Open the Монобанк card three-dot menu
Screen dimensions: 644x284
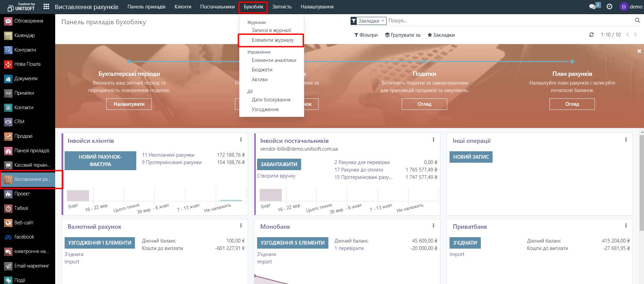point(433,226)
